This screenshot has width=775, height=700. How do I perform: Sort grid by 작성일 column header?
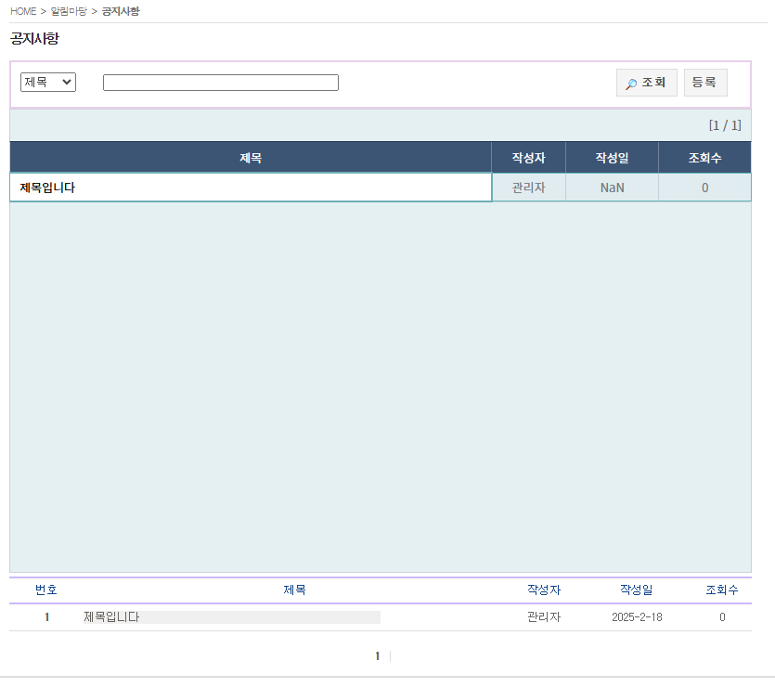click(612, 158)
